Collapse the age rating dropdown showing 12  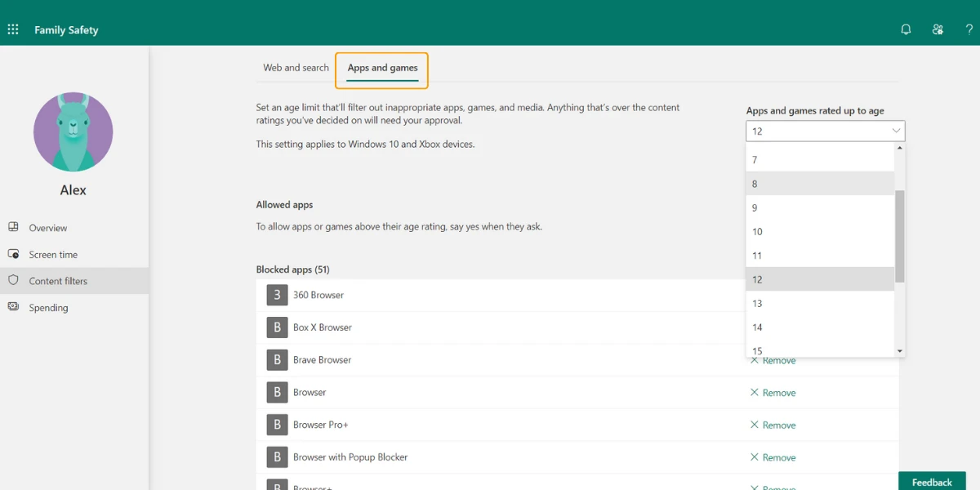point(825,131)
